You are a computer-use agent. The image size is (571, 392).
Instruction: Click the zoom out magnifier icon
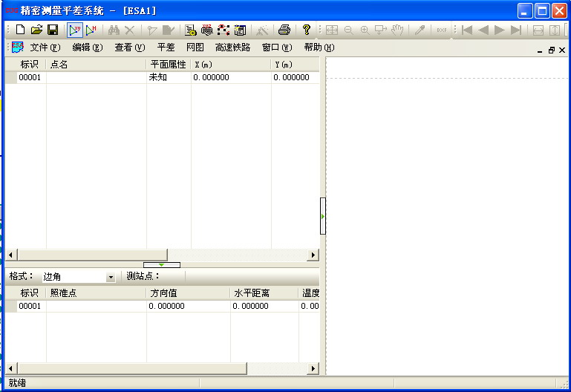click(x=348, y=30)
